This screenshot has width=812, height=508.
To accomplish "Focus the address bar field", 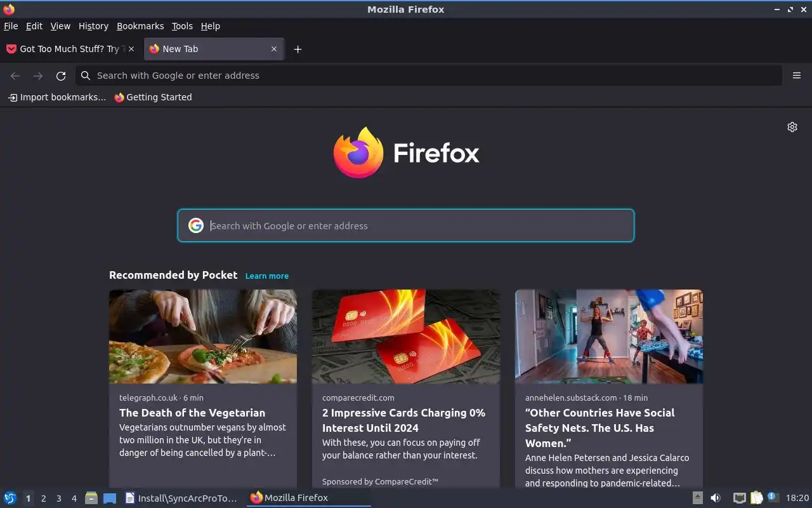I will (x=428, y=76).
